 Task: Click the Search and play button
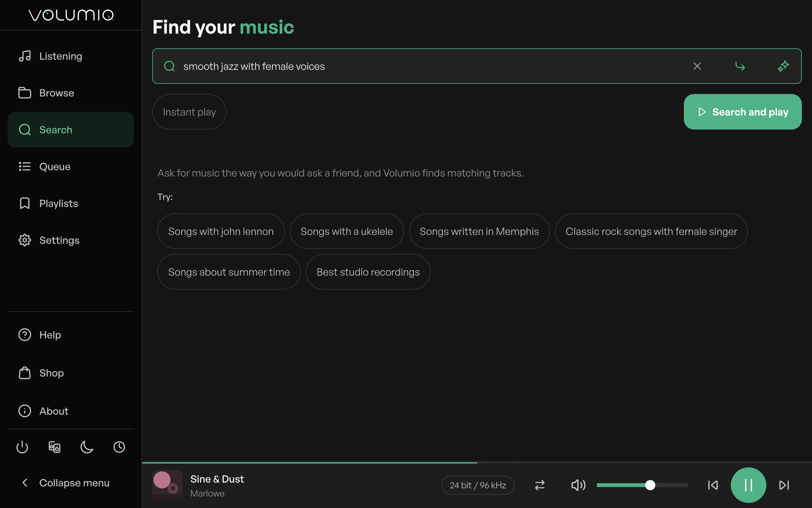743,112
